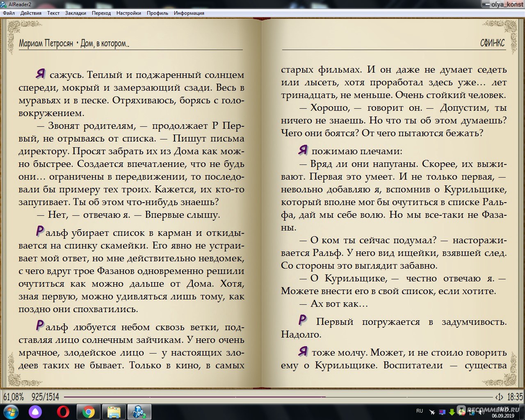Open Opera browser from taskbar
Image resolution: width=525 pixels, height=420 pixels.
coord(63,411)
